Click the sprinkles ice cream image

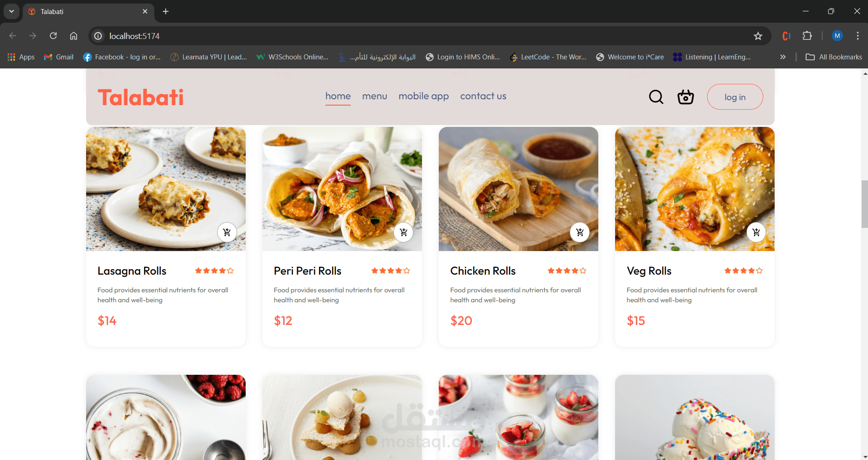tap(695, 417)
